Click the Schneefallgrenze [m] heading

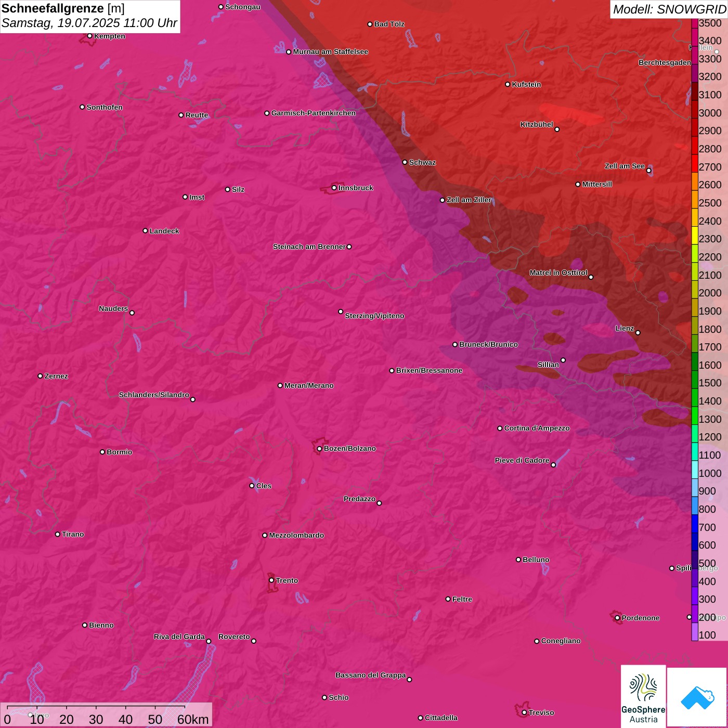[x=63, y=8]
